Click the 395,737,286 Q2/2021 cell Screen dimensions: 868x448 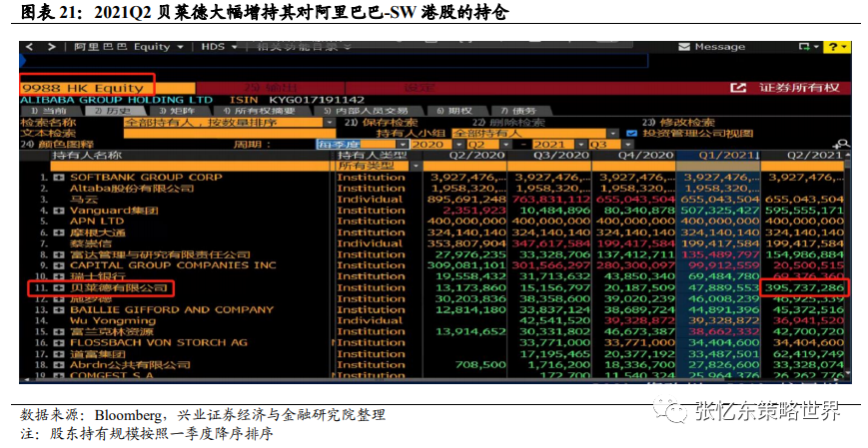click(x=804, y=288)
